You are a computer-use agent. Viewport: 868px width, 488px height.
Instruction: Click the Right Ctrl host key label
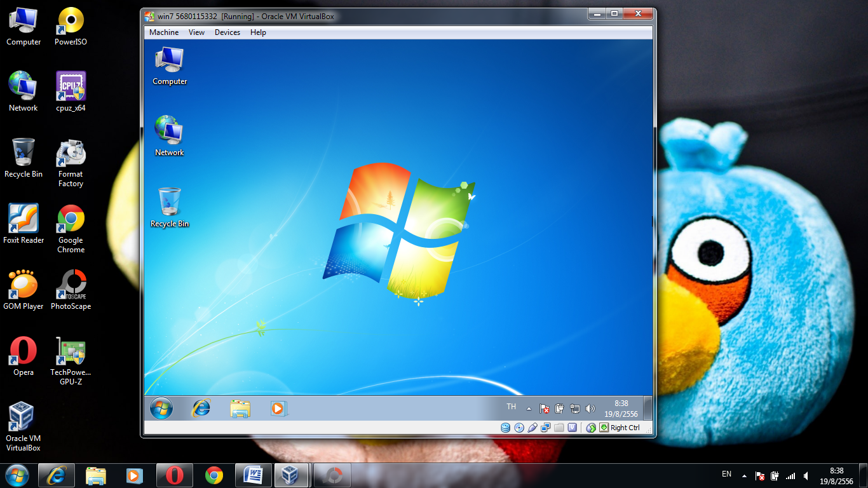click(x=625, y=428)
